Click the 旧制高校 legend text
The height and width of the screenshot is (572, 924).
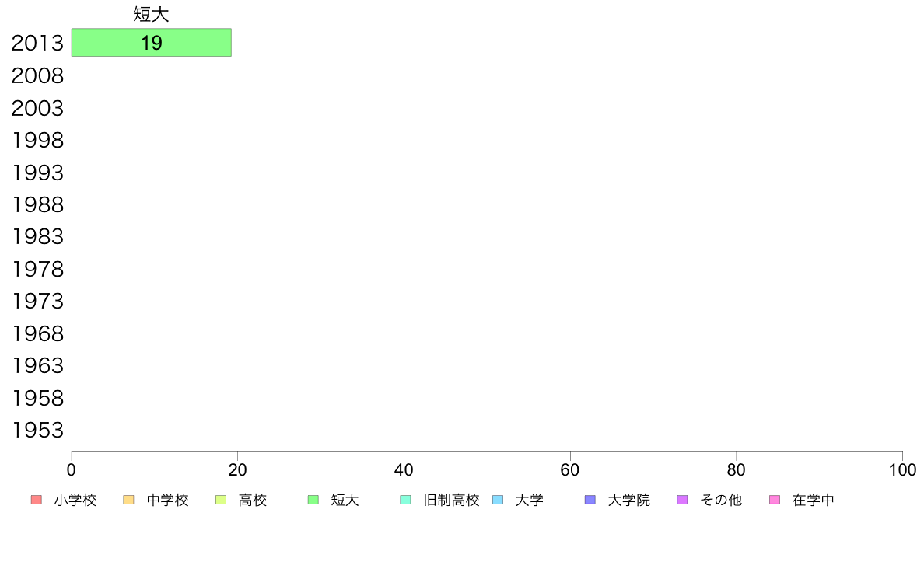(451, 500)
